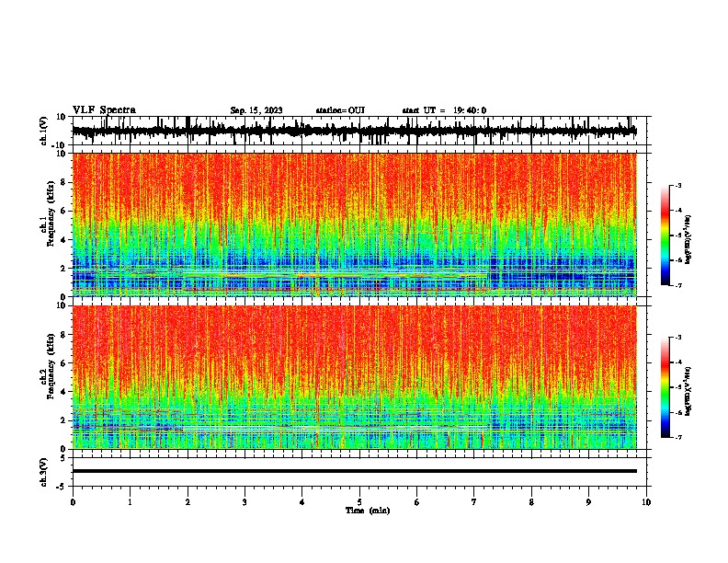Click the "6" tick on Time axis
Viewport: 728px width, 563px height.
pos(416,502)
